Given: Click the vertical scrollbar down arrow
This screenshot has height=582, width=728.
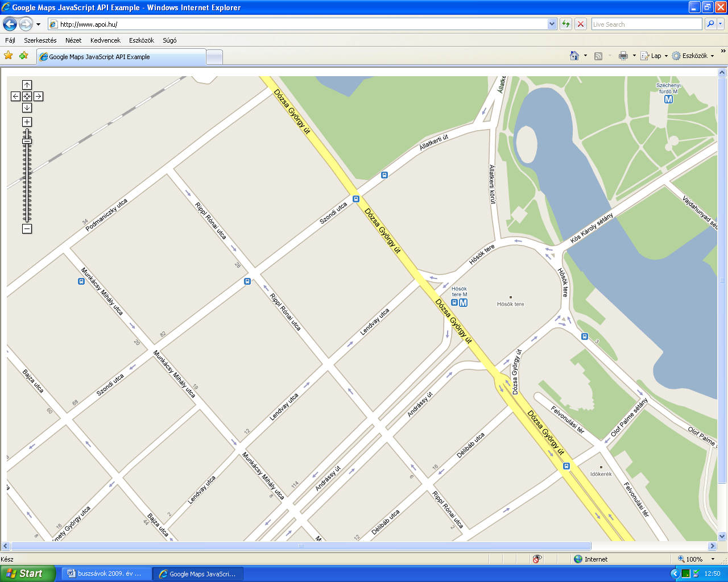Looking at the screenshot, I should [x=722, y=536].
